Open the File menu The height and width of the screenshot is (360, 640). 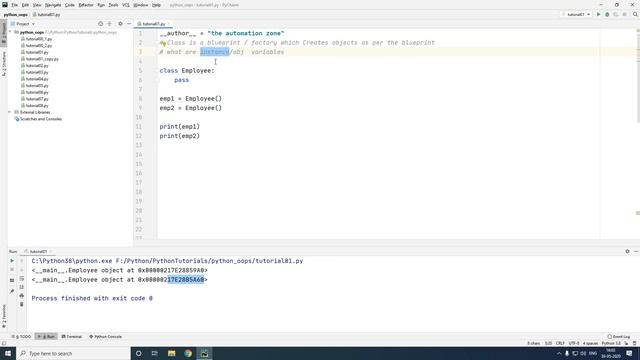click(14, 5)
